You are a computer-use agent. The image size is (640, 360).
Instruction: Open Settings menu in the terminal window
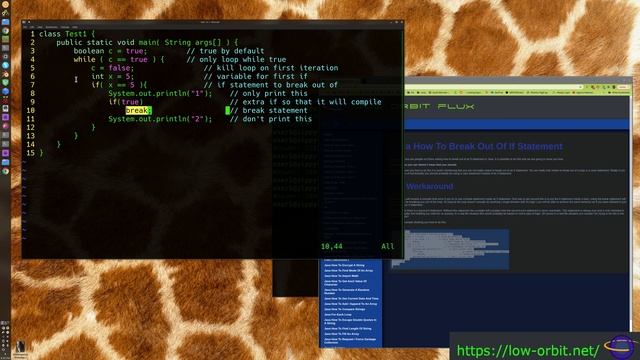[x=65, y=27]
